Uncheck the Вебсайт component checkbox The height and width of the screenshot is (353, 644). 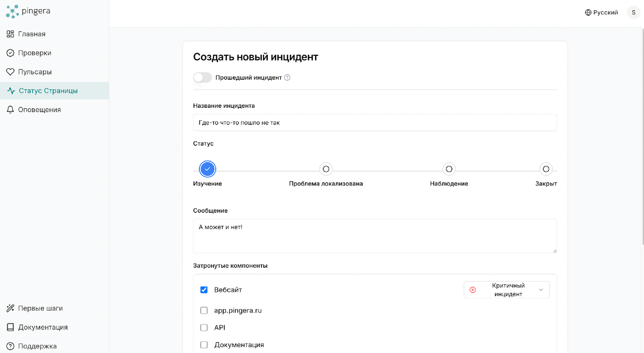[x=204, y=289]
